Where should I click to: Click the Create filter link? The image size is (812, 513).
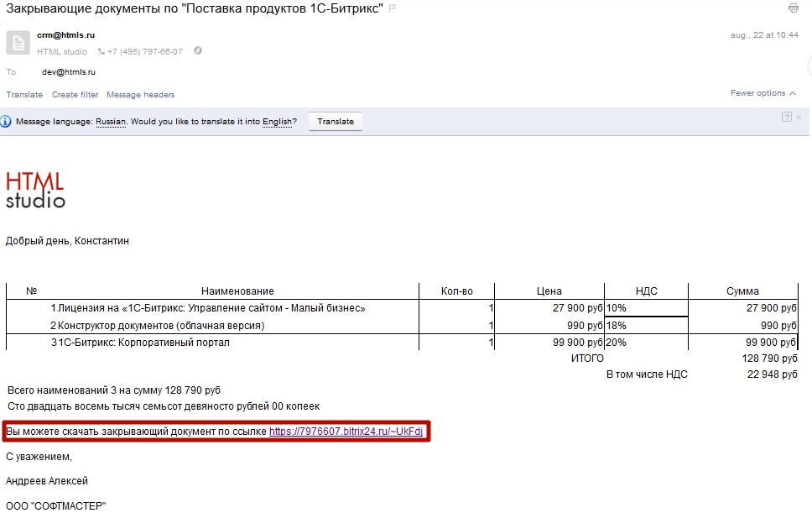click(75, 95)
